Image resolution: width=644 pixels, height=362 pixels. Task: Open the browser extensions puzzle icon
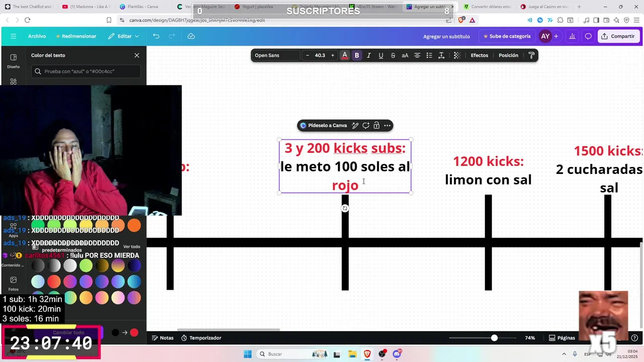(x=560, y=20)
